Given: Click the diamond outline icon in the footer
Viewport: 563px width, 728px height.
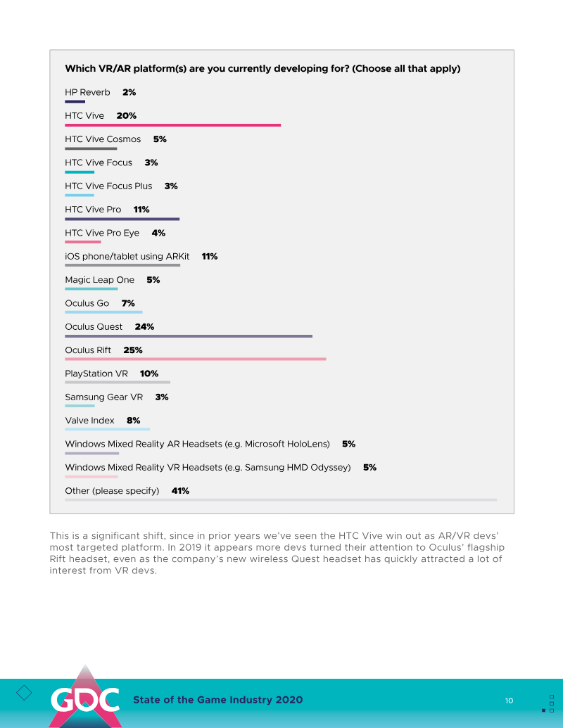Looking at the screenshot, I should pyautogui.click(x=24, y=693).
